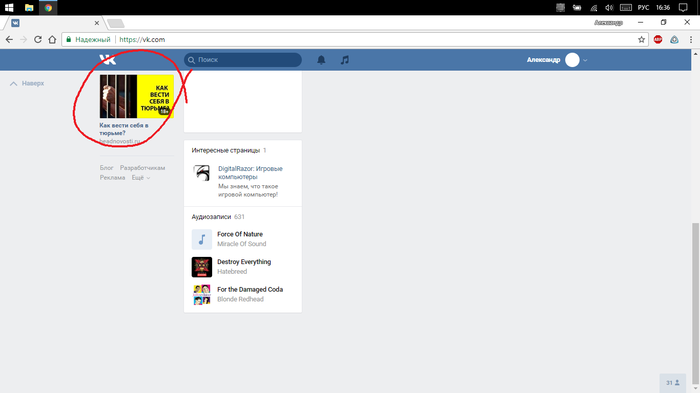
Task: Play Force Of Nature track icon
Action: click(202, 239)
